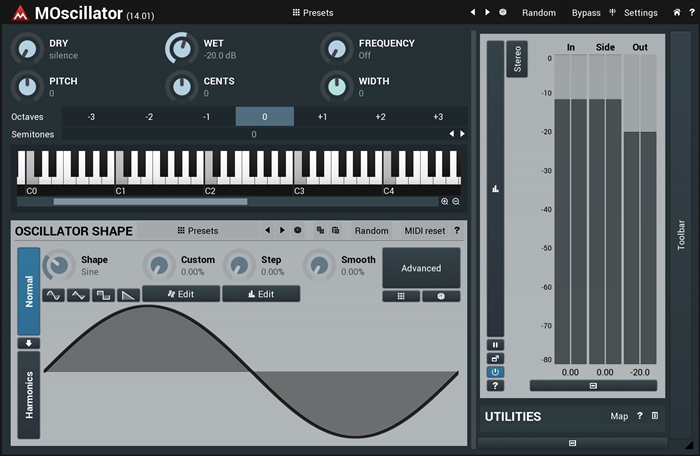Pause the meters
The height and width of the screenshot is (456, 700).
[495, 345]
